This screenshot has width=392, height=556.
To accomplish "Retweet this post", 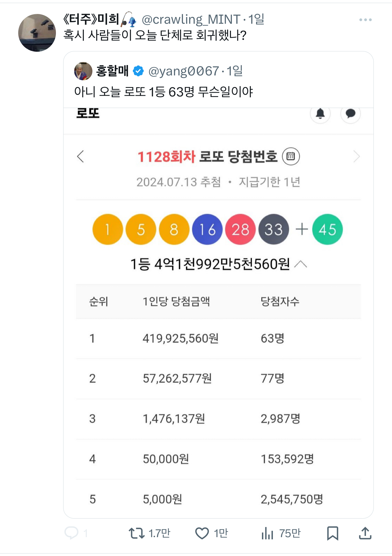I will coord(136,533).
